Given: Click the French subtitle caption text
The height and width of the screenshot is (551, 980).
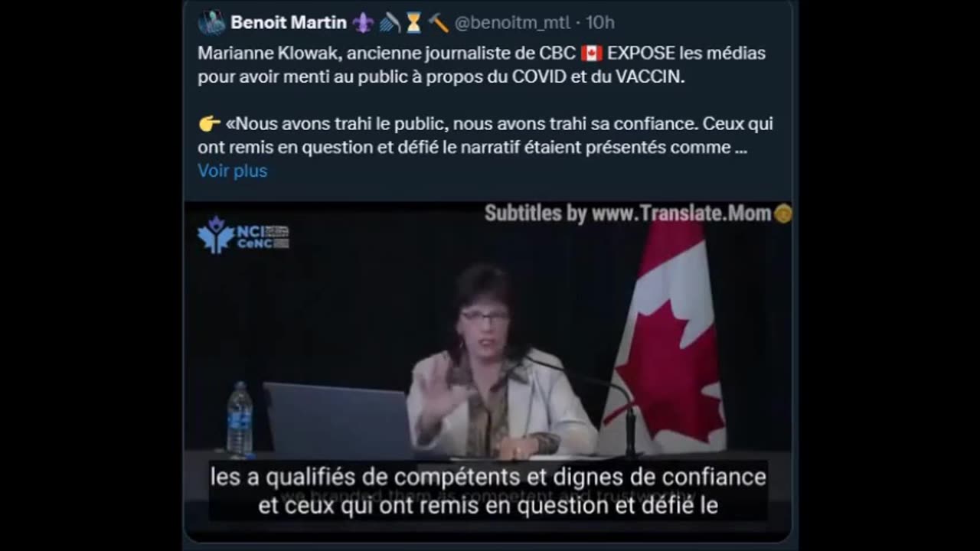Looking at the screenshot, I should pyautogui.click(x=488, y=491).
